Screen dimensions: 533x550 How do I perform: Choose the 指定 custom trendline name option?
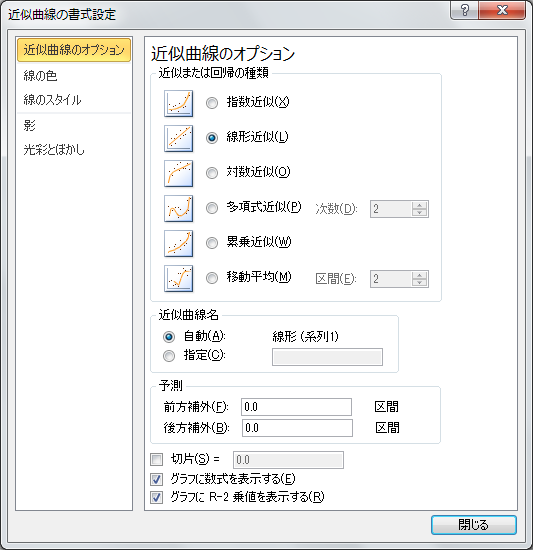(x=169, y=356)
